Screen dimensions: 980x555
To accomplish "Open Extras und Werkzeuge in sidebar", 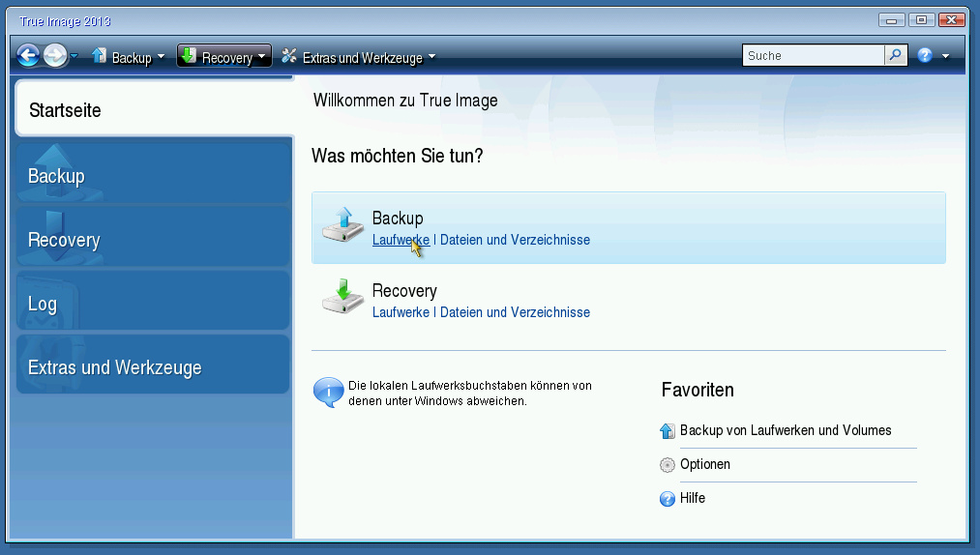I will pos(153,365).
